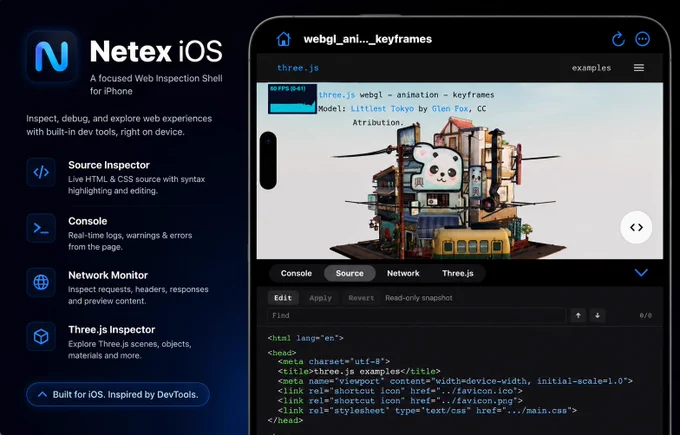Click the Three.js Inspector cube icon
680x435 pixels.
coord(41,337)
